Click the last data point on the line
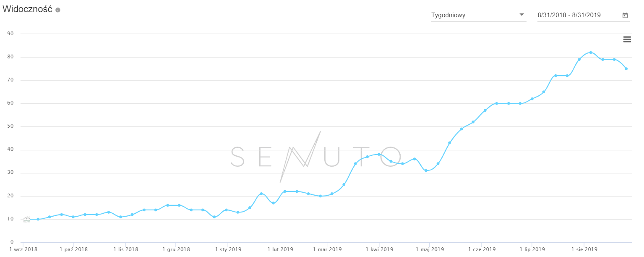 pos(626,69)
